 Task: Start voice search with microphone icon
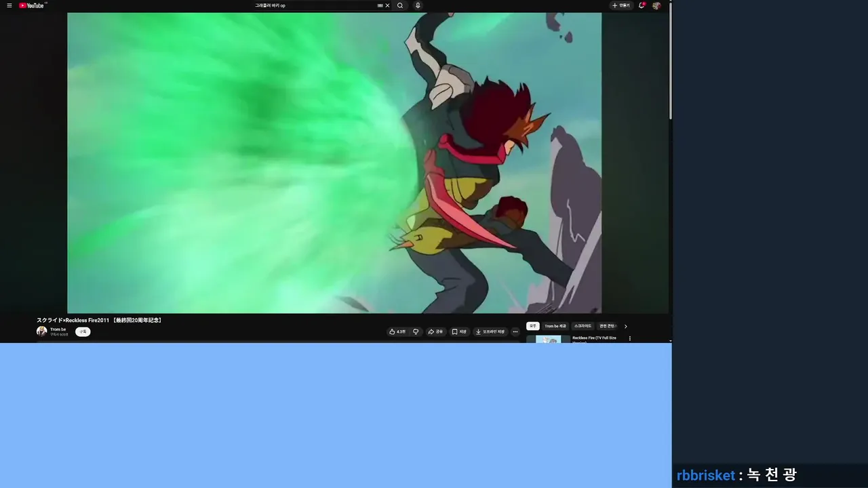pos(418,5)
